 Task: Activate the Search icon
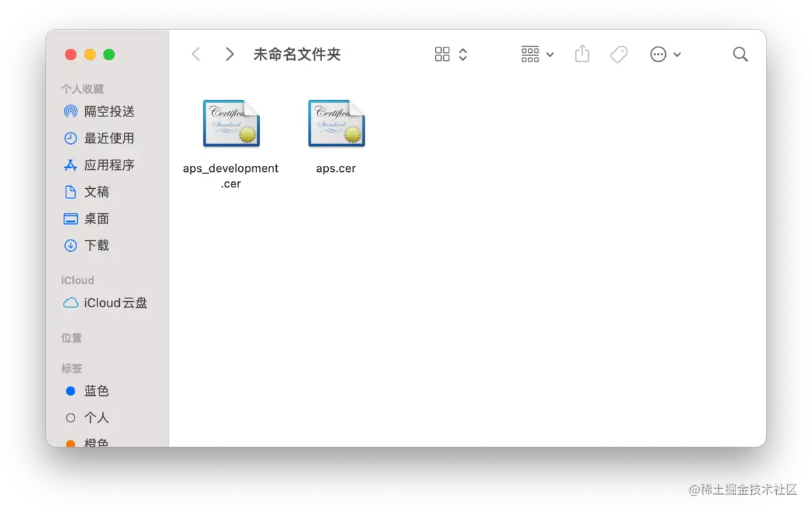point(740,54)
